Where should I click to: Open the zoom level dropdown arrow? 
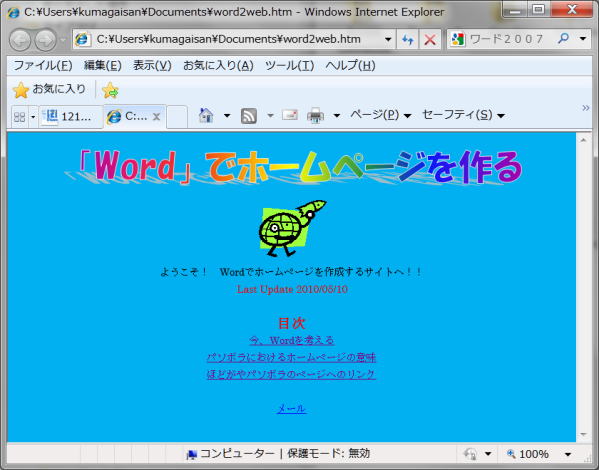(568, 454)
